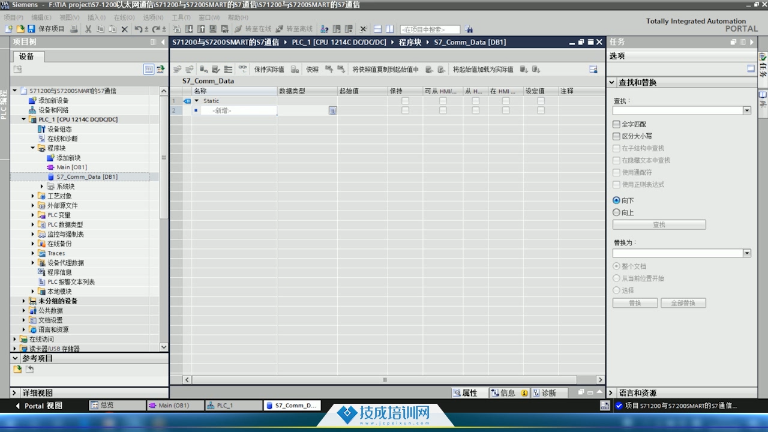Collapse the project tree panel arrow
The width and height of the screenshot is (768, 432).
(x=163, y=42)
